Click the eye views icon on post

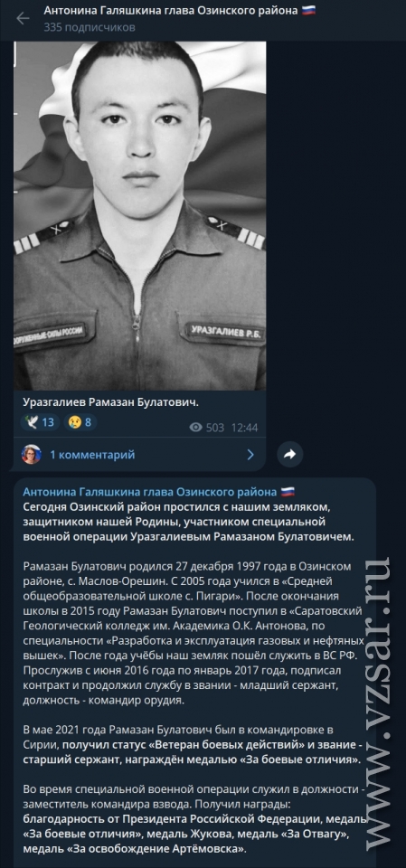(196, 428)
